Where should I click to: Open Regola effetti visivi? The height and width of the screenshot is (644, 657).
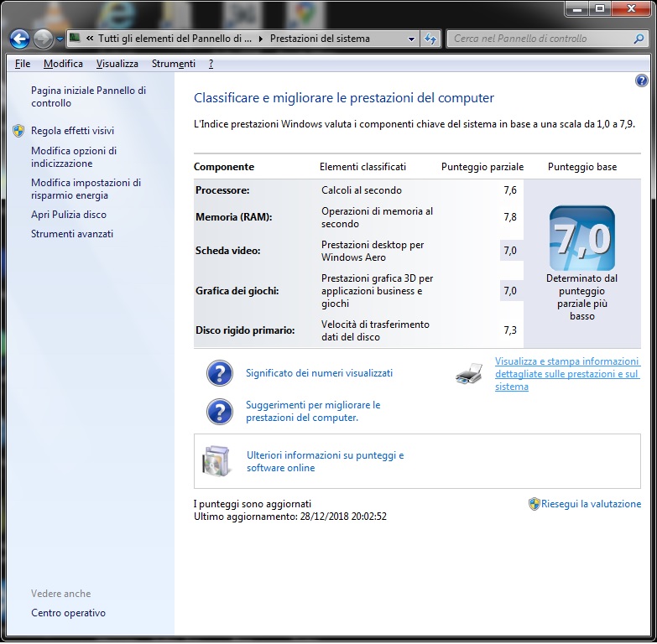pos(72,131)
